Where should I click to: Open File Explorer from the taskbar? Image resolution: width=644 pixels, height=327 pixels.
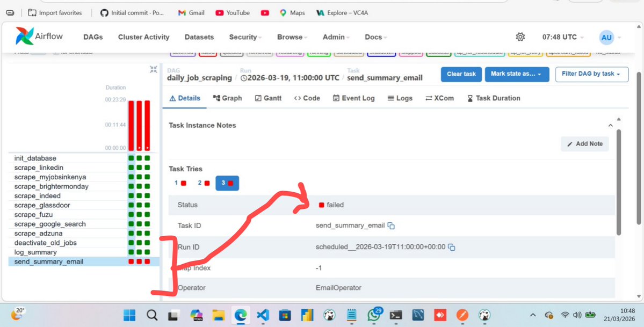[x=219, y=316]
